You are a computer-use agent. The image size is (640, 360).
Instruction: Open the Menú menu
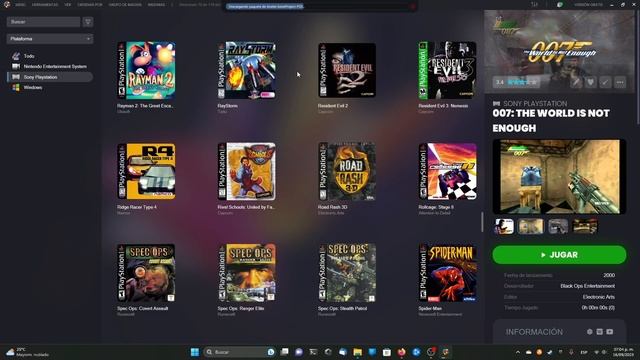[20, 5]
